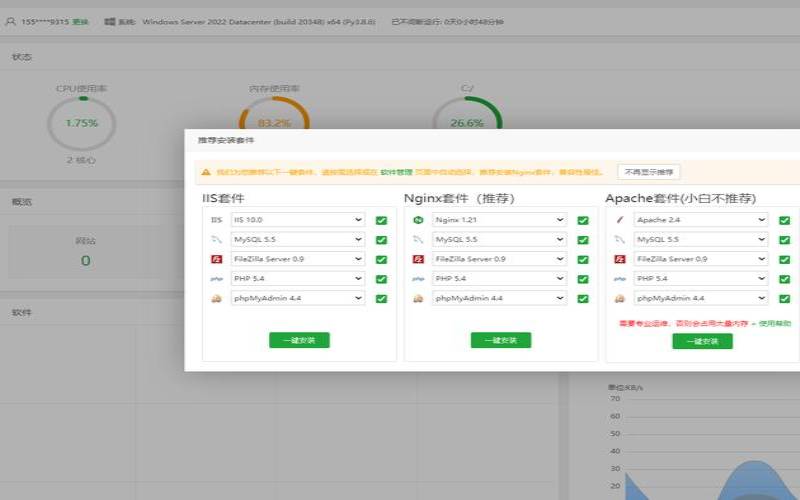Click the IIS icon in IIS suite
800x500 pixels.
216,220
